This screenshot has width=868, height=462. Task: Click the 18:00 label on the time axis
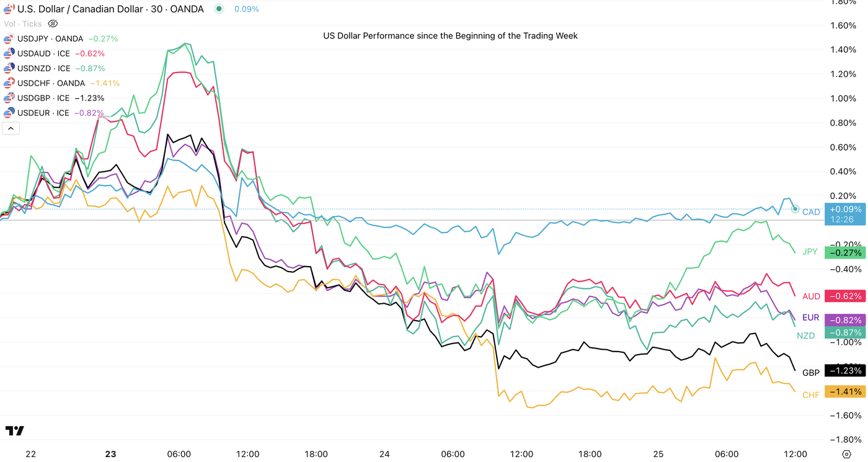click(316, 454)
